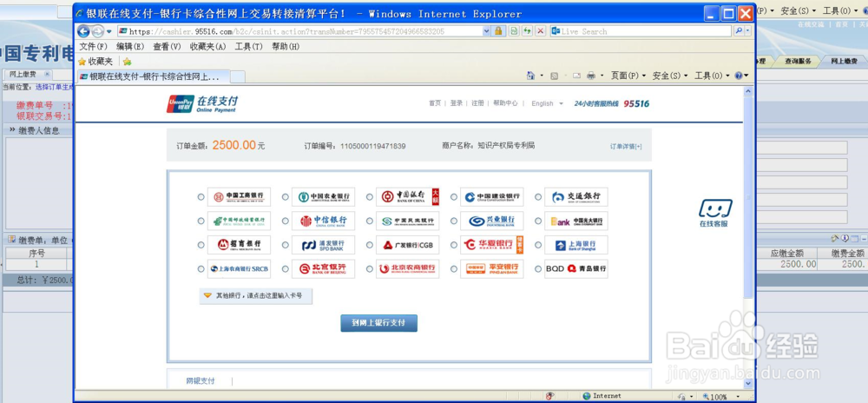The height and width of the screenshot is (403, 868).
Task: Open the 安全(S) command bar dropdown
Action: (x=670, y=76)
